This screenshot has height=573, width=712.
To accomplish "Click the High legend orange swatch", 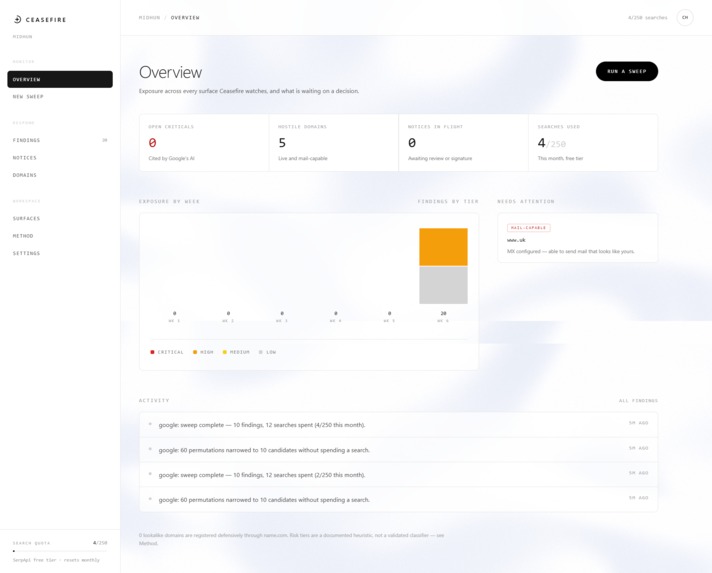I will pyautogui.click(x=195, y=352).
